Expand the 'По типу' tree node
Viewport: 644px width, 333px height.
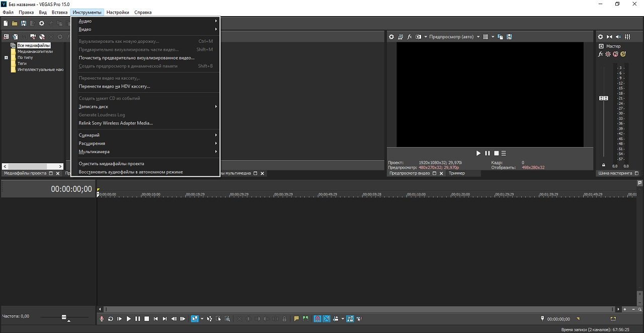coord(7,57)
